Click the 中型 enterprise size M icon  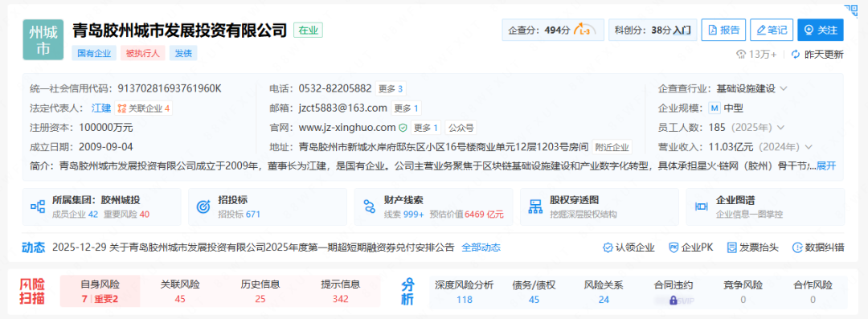(x=714, y=108)
